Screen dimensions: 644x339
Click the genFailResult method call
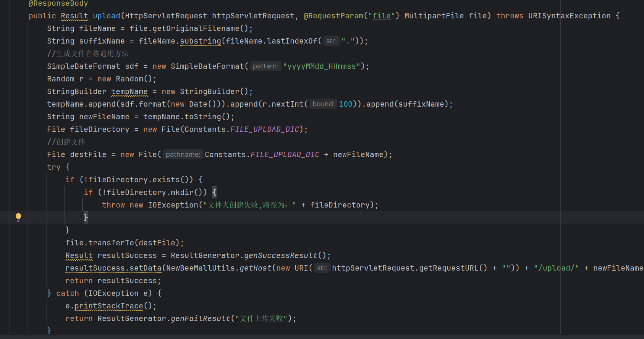pyautogui.click(x=201, y=318)
